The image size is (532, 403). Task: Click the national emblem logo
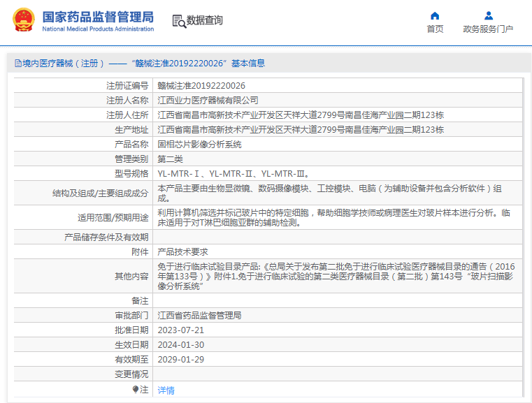23,20
